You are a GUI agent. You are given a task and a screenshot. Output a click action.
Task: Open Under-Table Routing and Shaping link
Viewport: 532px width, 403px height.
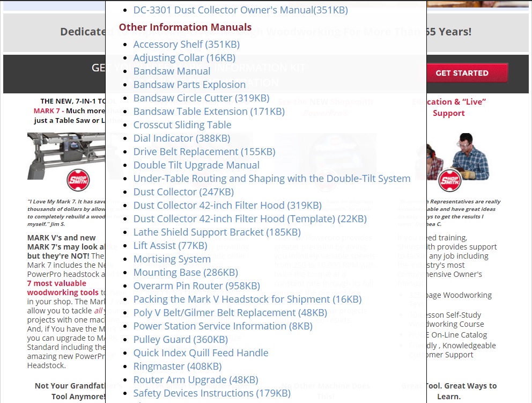pos(272,179)
